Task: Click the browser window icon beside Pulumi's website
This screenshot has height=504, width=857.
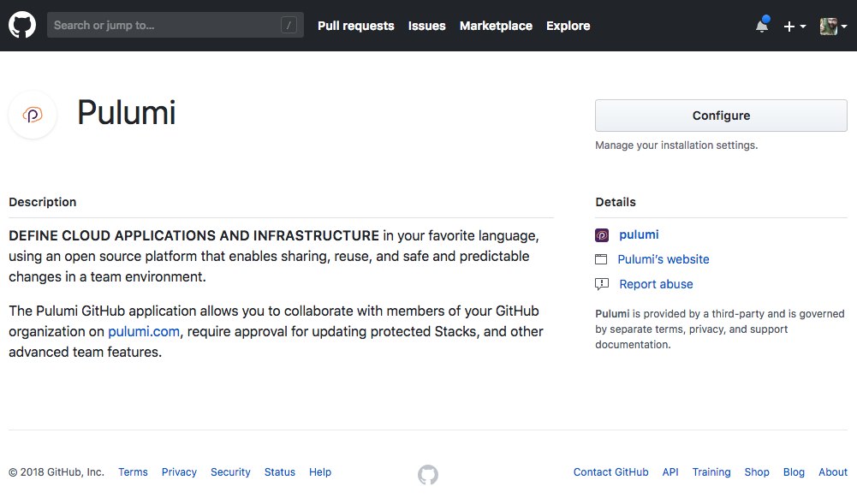Action: tap(601, 259)
